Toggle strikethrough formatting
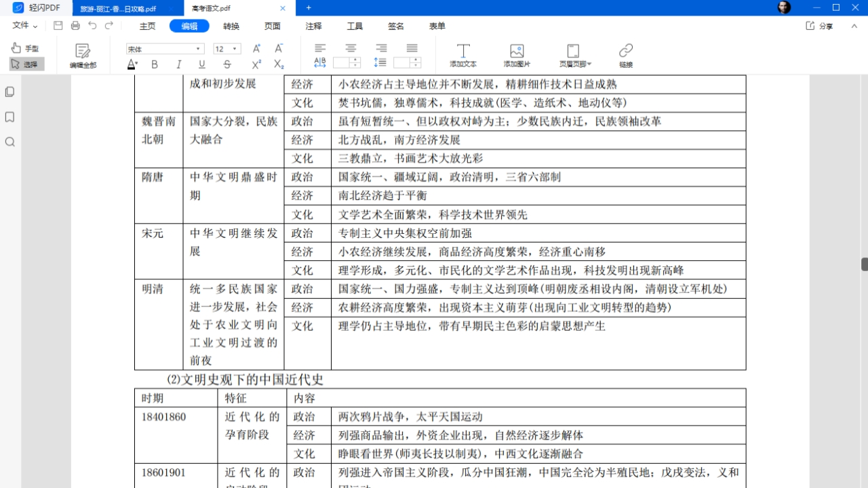 (x=227, y=64)
